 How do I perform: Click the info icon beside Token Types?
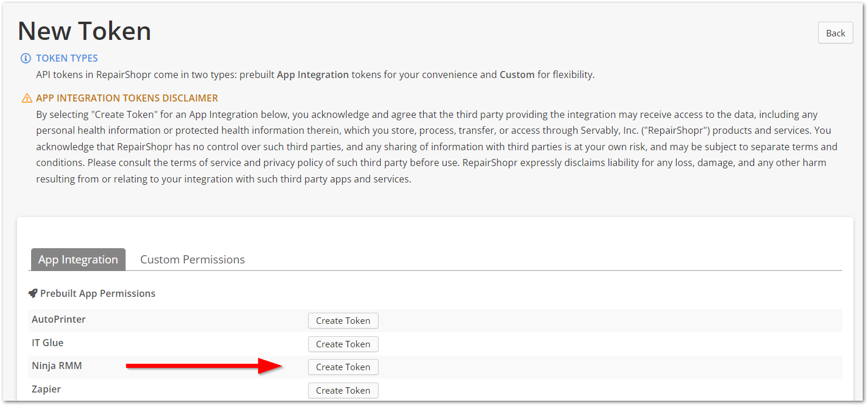click(26, 58)
